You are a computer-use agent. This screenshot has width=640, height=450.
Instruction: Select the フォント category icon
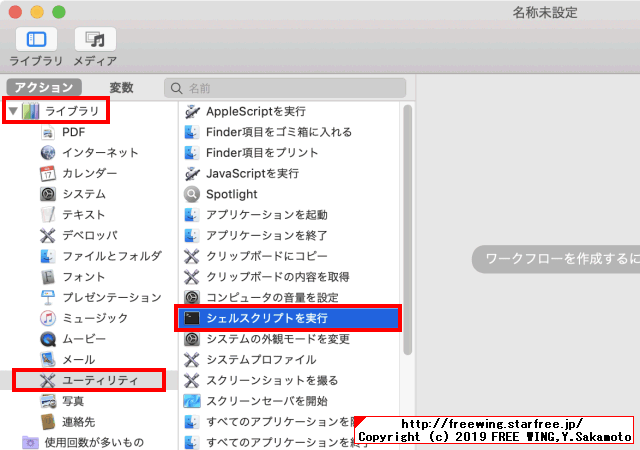coord(48,277)
